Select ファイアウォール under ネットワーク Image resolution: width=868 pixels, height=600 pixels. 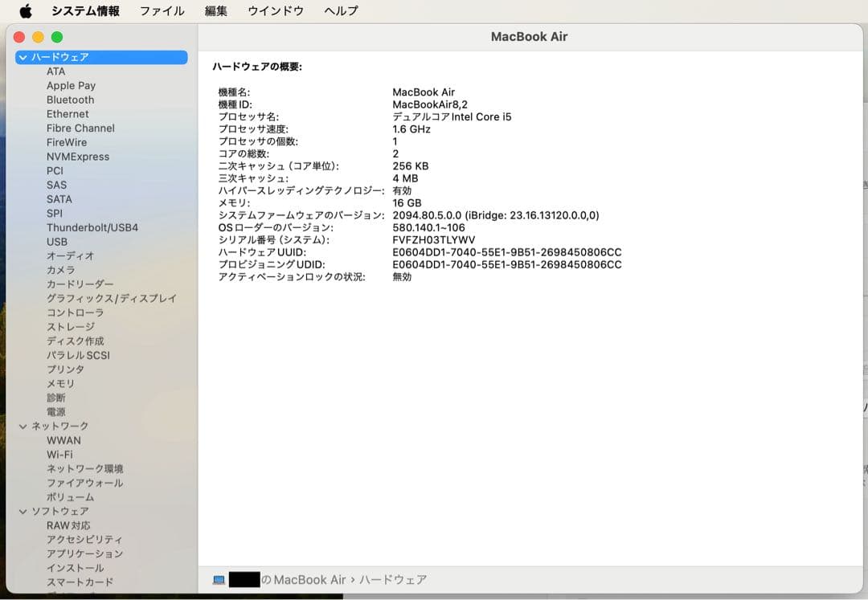pos(84,483)
